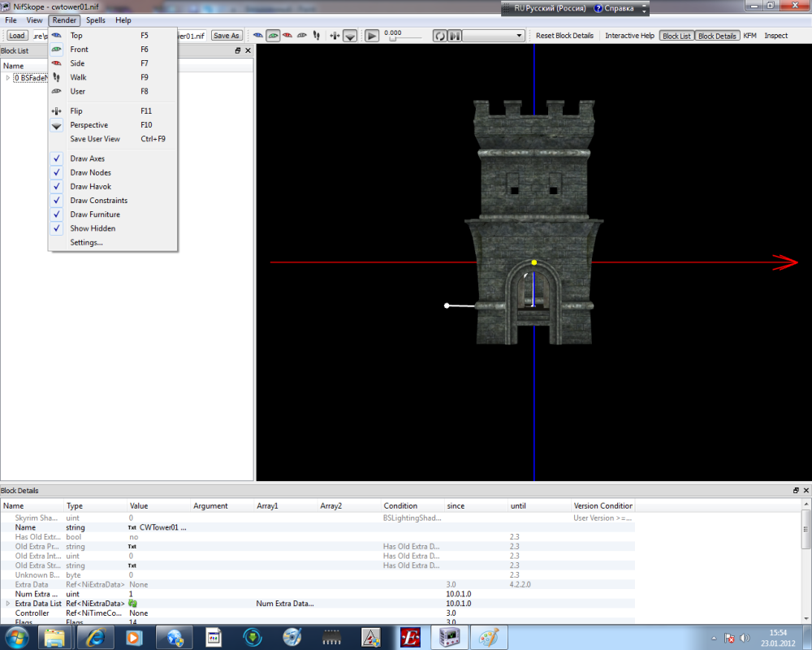
Task: Click the Walk view toolbar icon
Action: pos(317,35)
